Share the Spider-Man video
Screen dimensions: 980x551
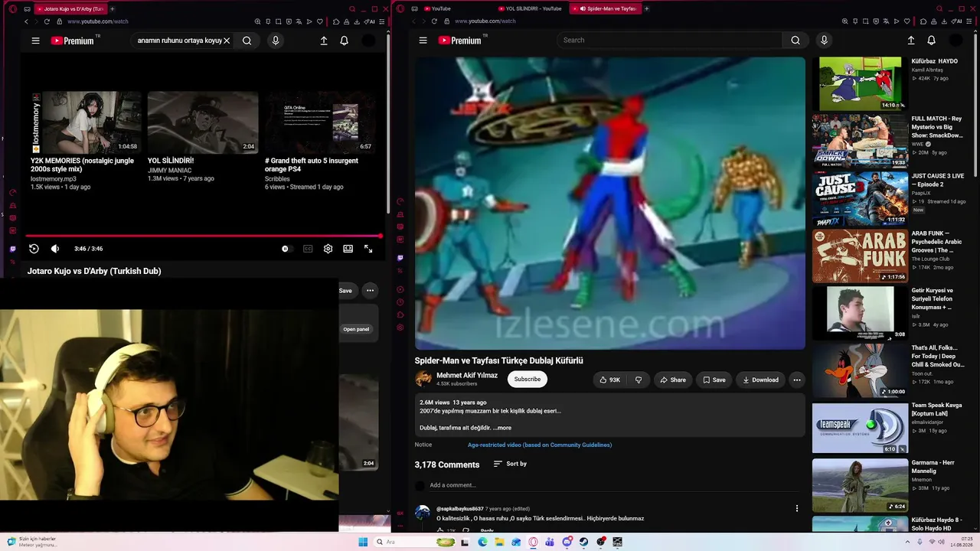(673, 380)
